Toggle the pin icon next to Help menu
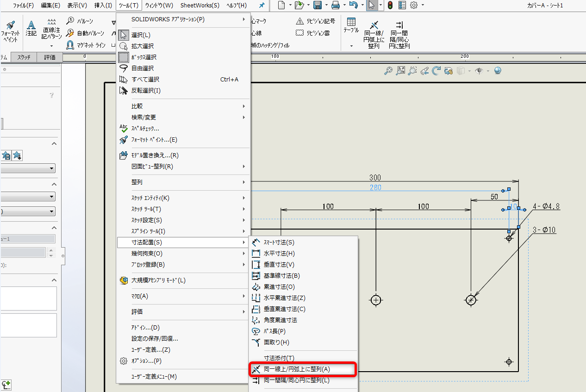 pos(262,5)
